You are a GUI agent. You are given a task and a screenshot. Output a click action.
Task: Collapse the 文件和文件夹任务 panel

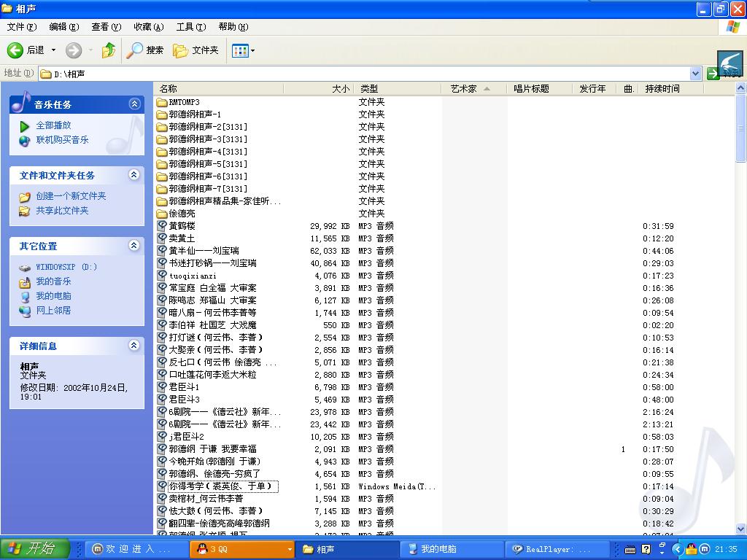point(134,175)
